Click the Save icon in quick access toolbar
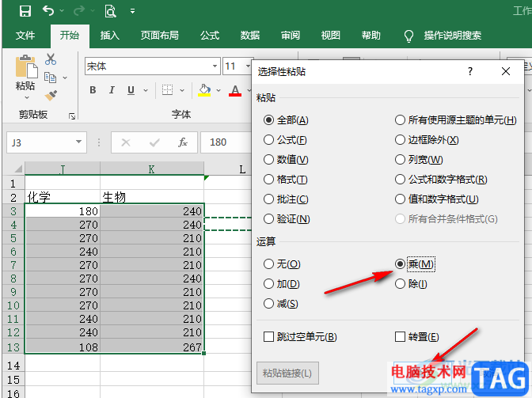The width and height of the screenshot is (532, 398). 25,11
